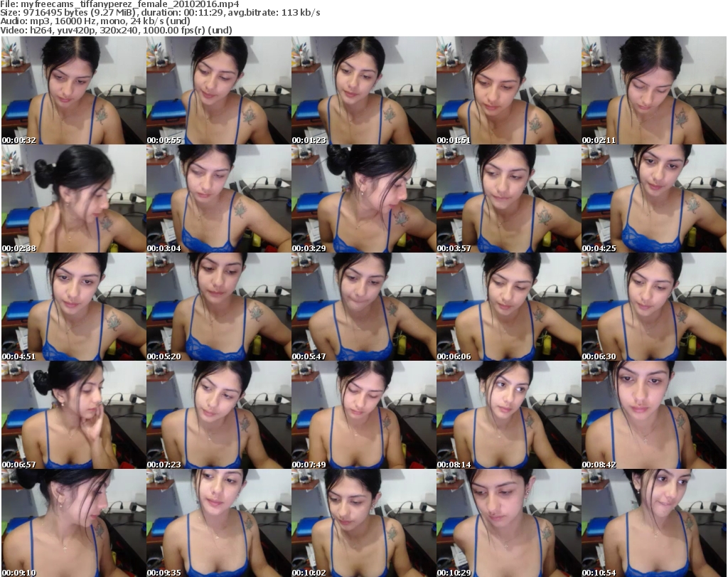Click the Size and duration info line
This screenshot has height=577, width=728.
point(160,13)
